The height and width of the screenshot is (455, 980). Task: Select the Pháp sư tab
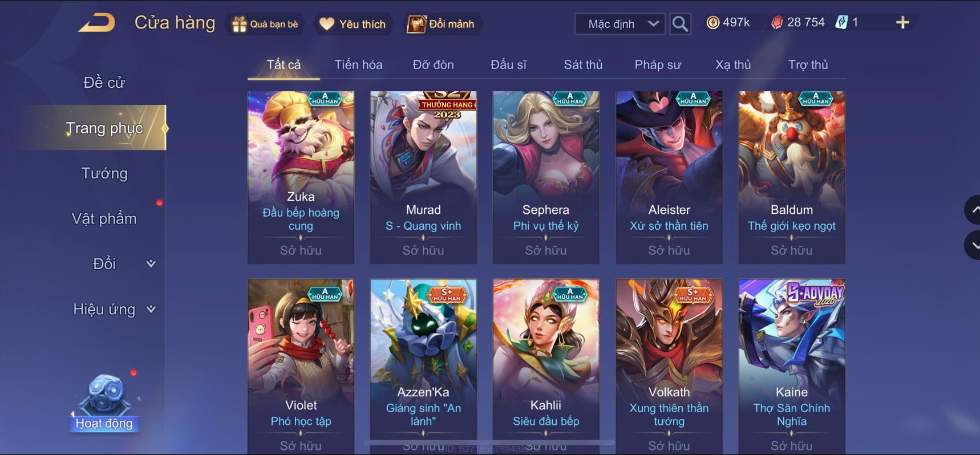658,64
